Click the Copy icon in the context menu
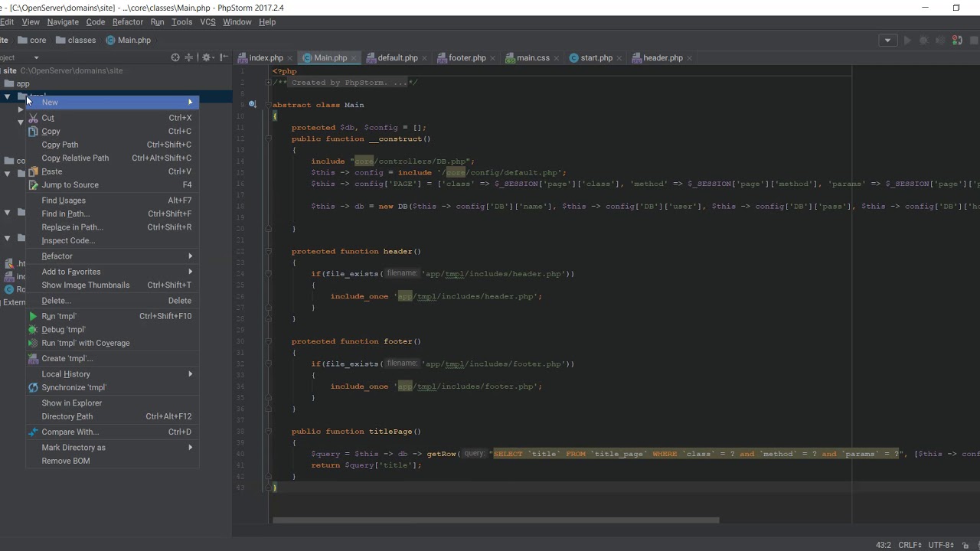This screenshot has width=980, height=551. point(34,132)
